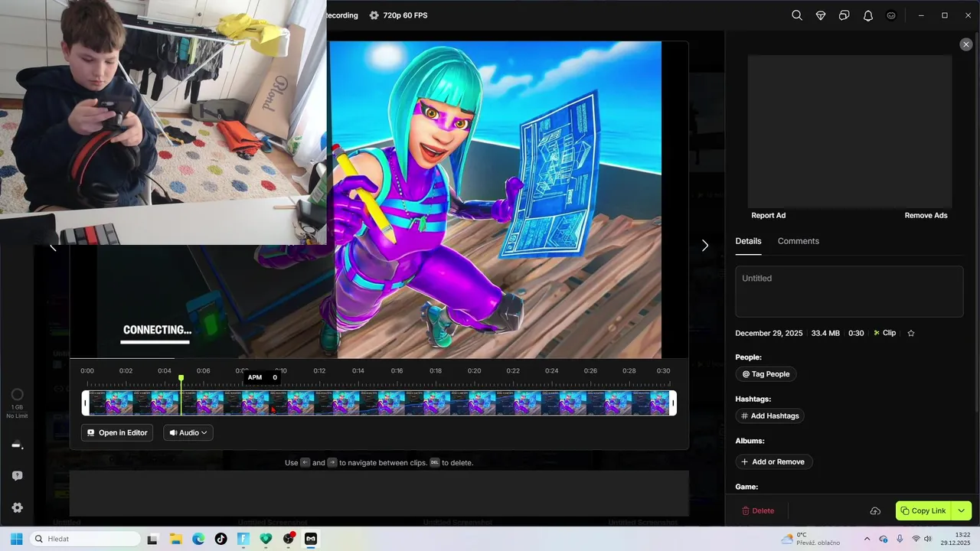Click the timeline ruler at 0:20
The height and width of the screenshot is (551, 980).
pyautogui.click(x=474, y=371)
